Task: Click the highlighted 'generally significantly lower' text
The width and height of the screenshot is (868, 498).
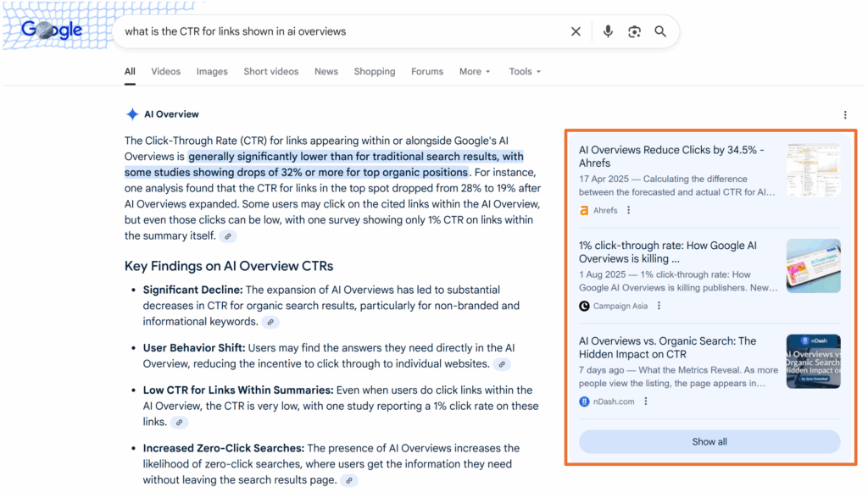Action: [x=325, y=164]
